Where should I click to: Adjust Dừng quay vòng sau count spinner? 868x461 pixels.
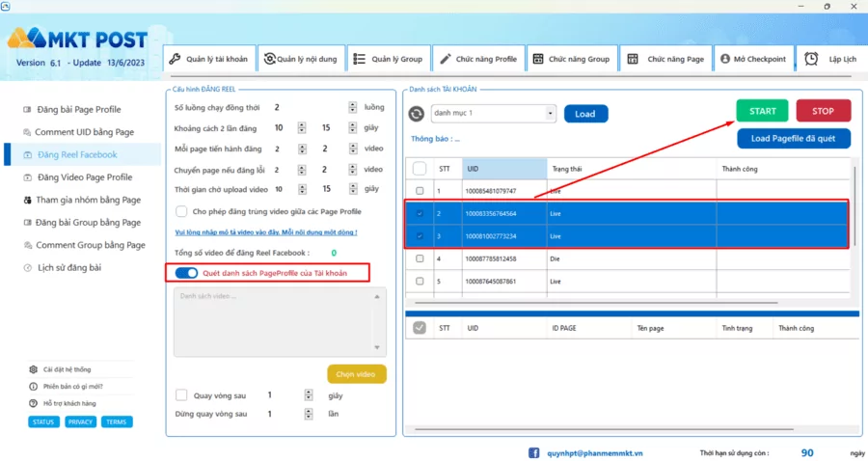[309, 414]
